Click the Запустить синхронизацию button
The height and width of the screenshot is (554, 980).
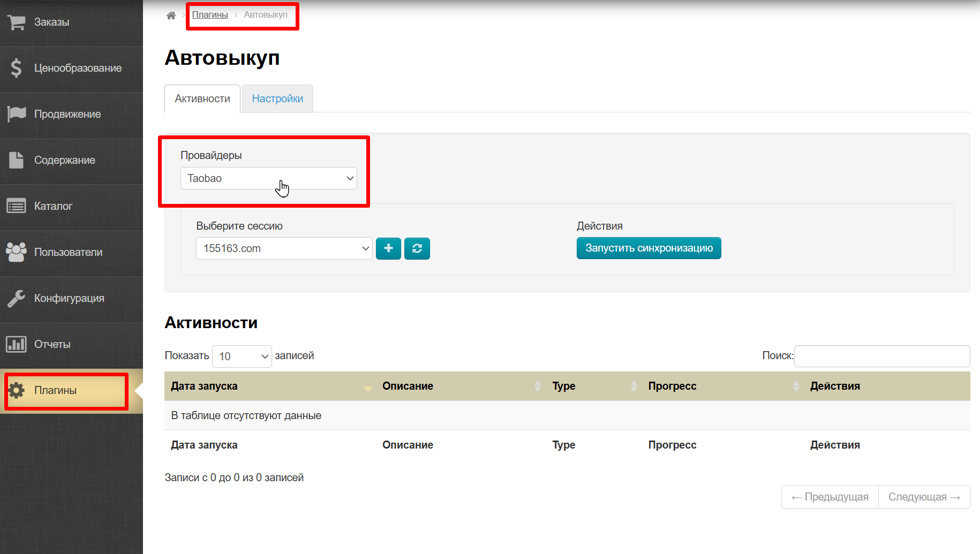click(649, 248)
